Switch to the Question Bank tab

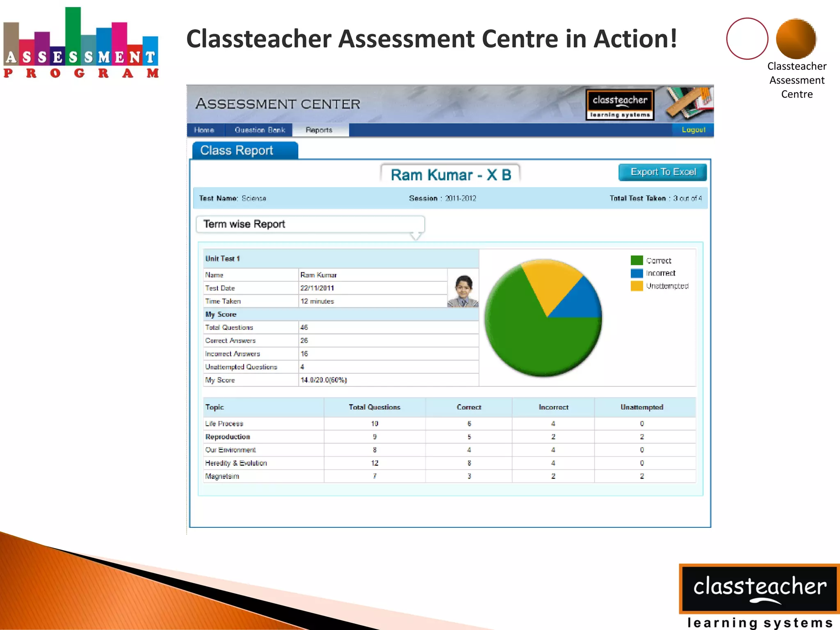[260, 130]
